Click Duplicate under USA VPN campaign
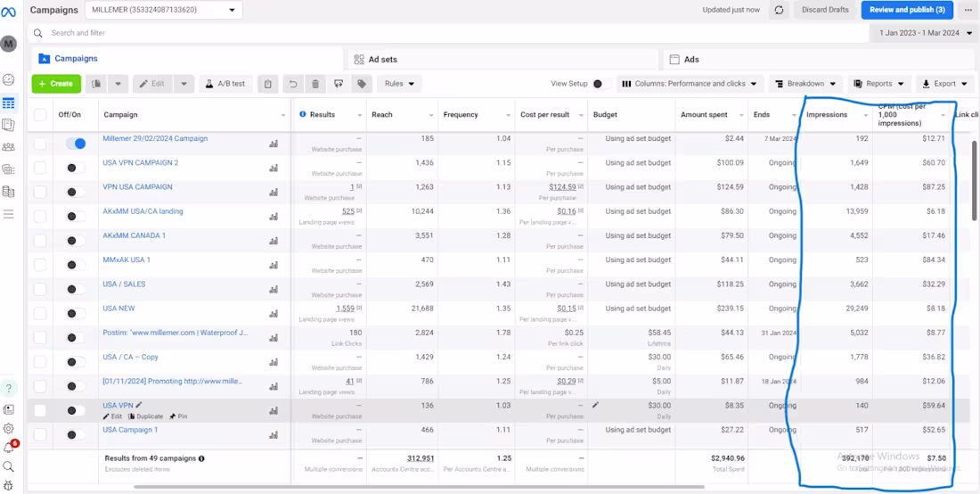This screenshot has height=494, width=980. [145, 416]
